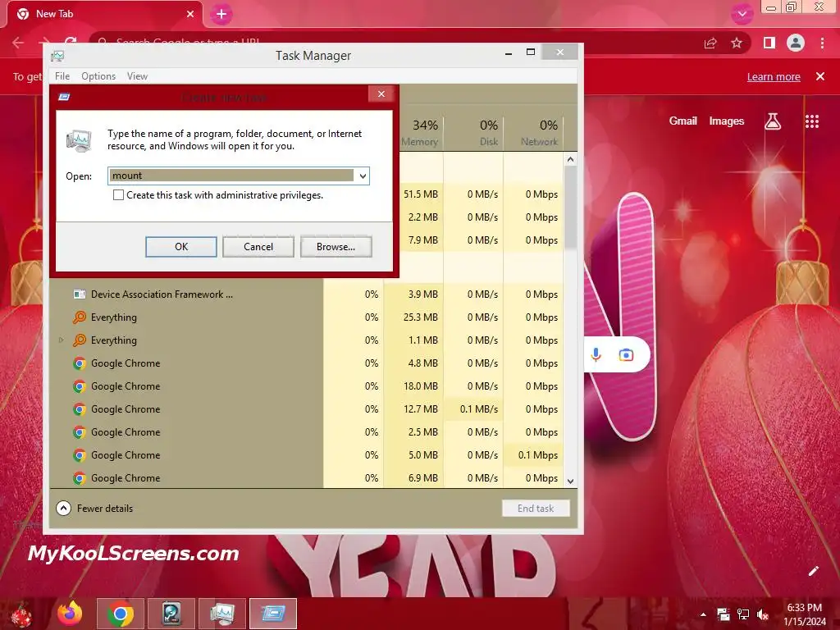Switch to the Run dialog taskbar button
The width and height of the screenshot is (840, 630).
click(x=272, y=614)
